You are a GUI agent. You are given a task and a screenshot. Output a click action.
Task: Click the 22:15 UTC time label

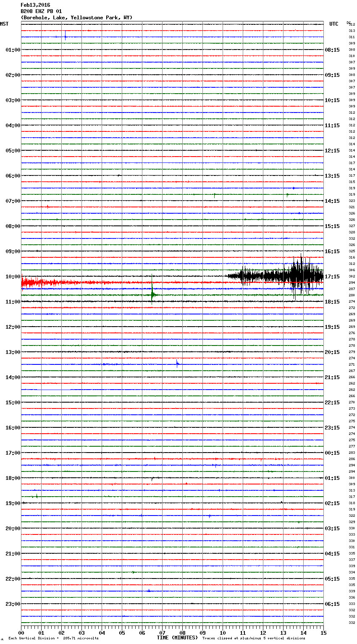[332, 403]
